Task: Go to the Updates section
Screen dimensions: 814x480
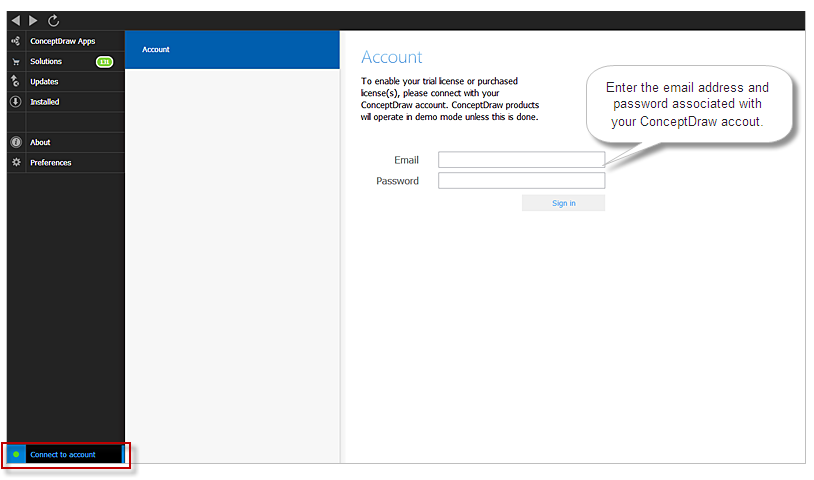Action: (66, 81)
